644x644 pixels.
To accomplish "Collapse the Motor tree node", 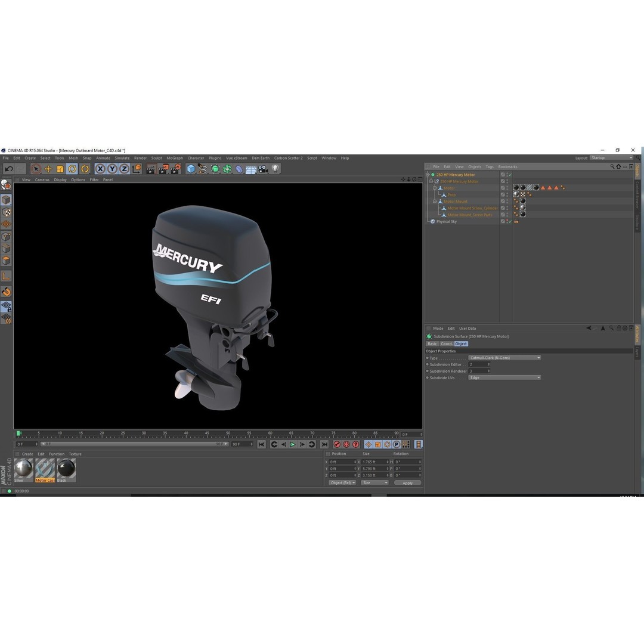I will 435,188.
